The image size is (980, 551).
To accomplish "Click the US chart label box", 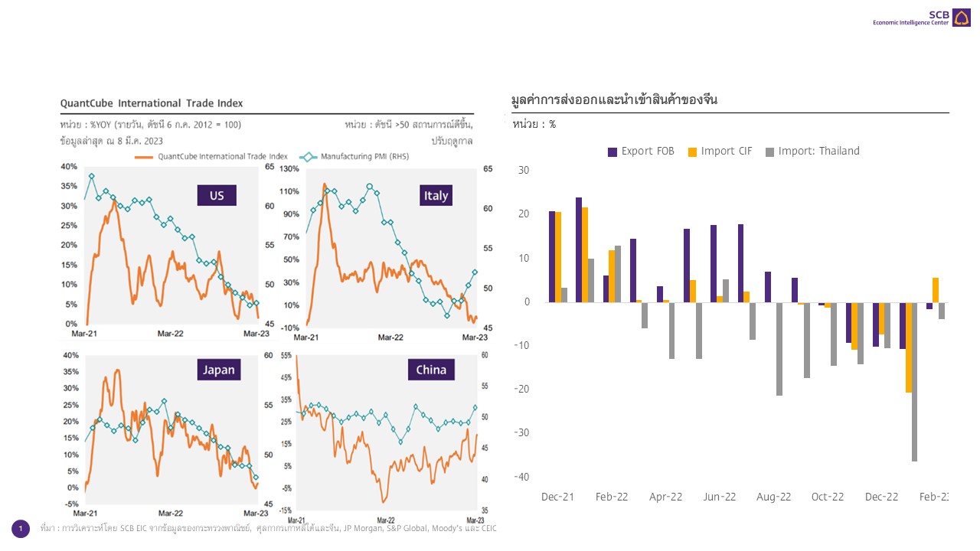I will pyautogui.click(x=217, y=195).
